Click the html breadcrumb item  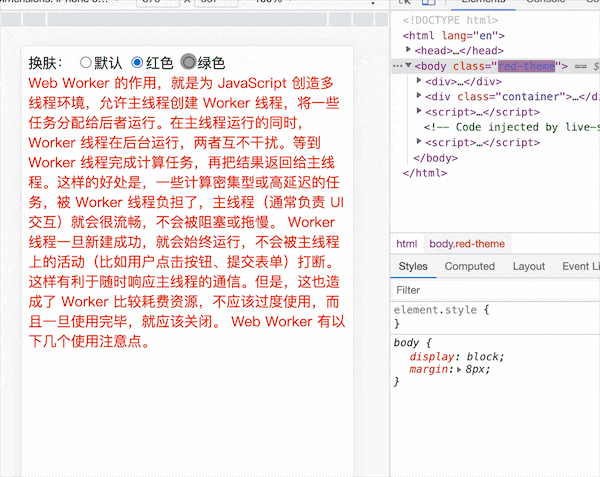406,244
